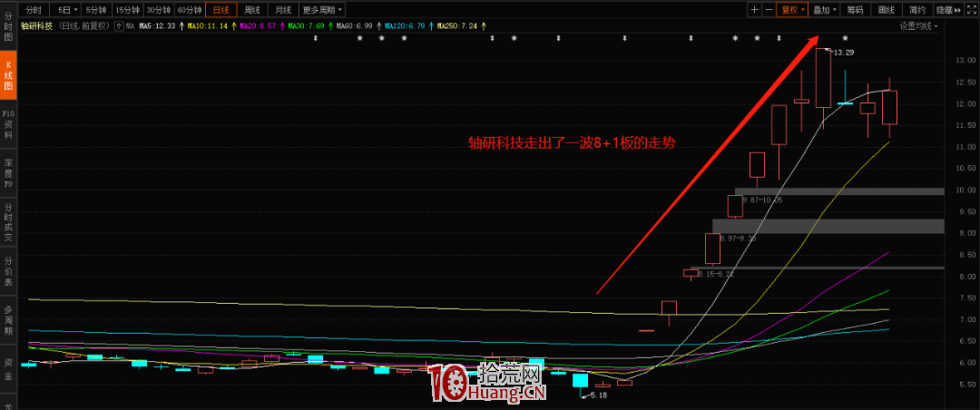This screenshot has height=410, width=980.
Task: Expand the 设置均线 dropdown
Action: [918, 26]
